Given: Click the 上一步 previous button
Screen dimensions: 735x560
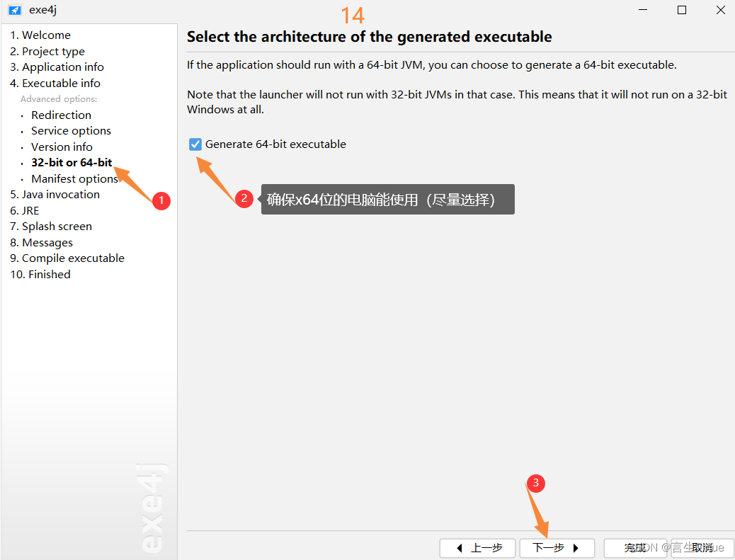Looking at the screenshot, I should tap(477, 548).
